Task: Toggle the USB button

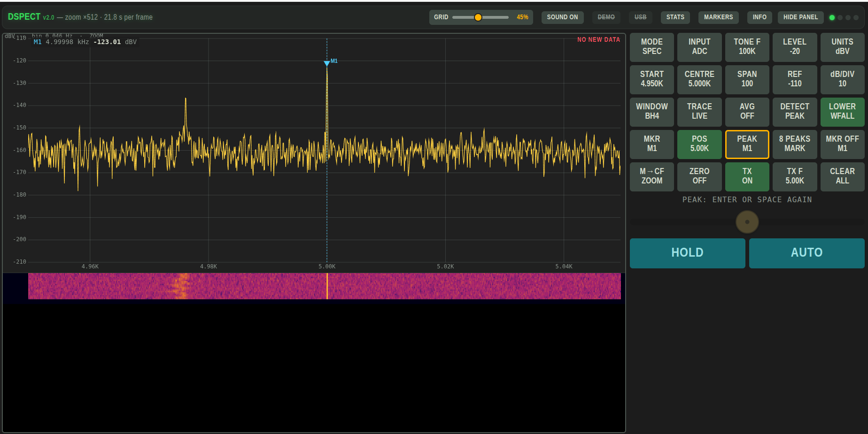Action: (640, 17)
